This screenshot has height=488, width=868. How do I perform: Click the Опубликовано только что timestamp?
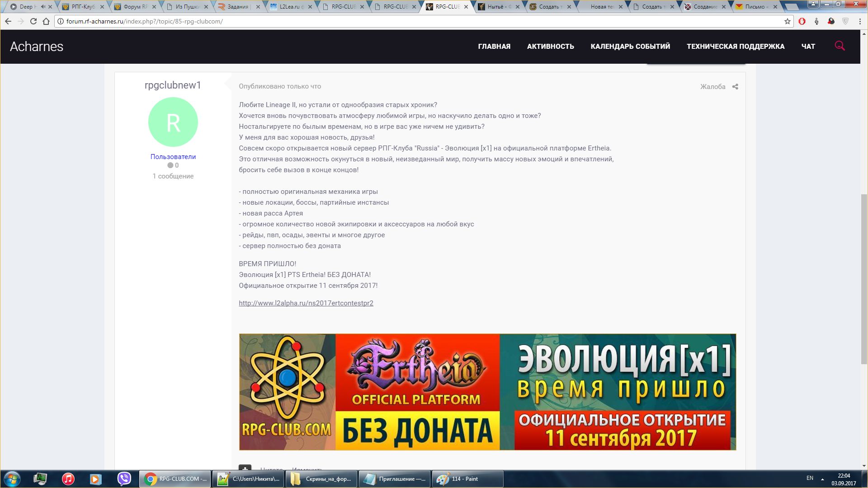click(x=280, y=86)
